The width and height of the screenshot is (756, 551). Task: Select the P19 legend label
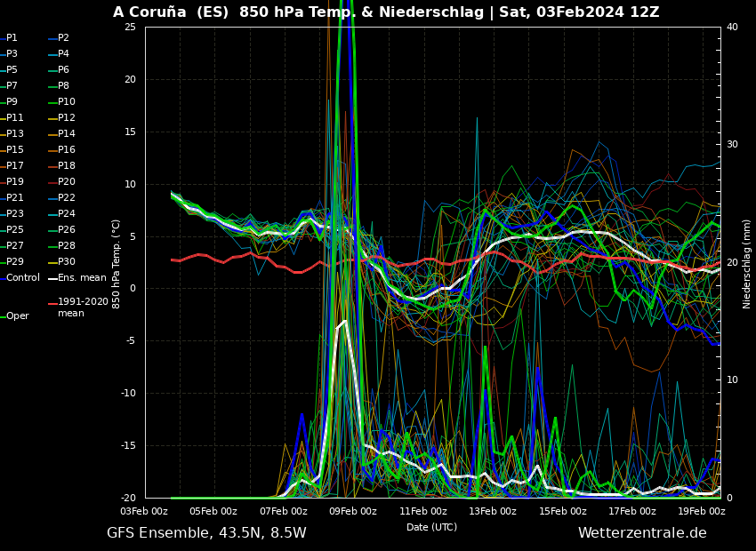coord(15,181)
